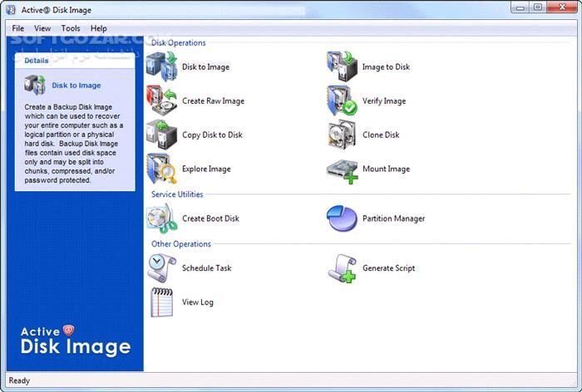This screenshot has height=392, width=582.
Task: Open the File menu
Action: click(18, 28)
